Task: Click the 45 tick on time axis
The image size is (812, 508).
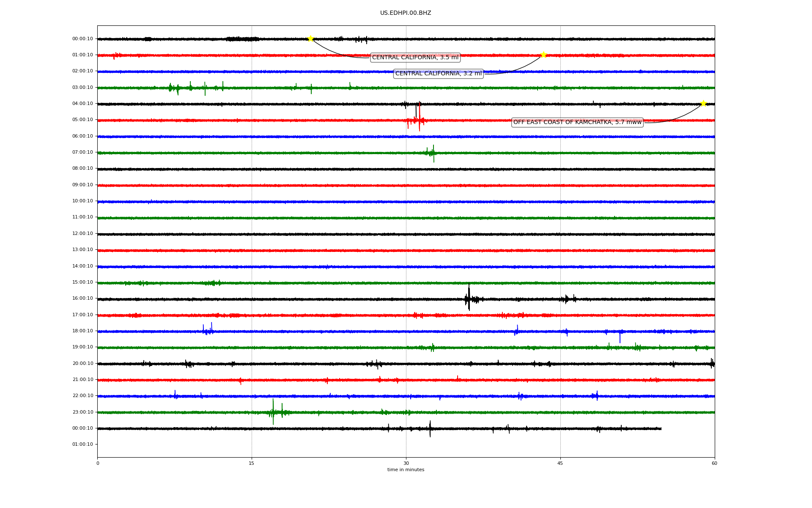Action: [x=560, y=463]
